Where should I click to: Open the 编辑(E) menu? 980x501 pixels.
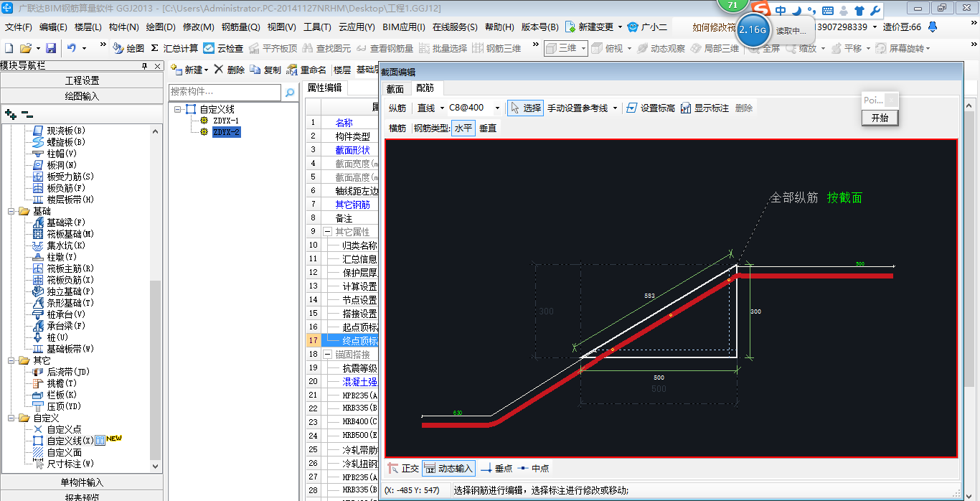53,27
